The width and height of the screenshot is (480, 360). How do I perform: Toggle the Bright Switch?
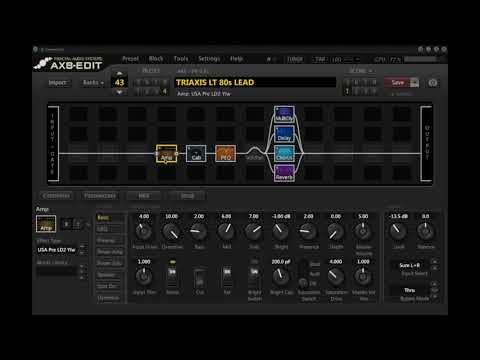coord(254,276)
